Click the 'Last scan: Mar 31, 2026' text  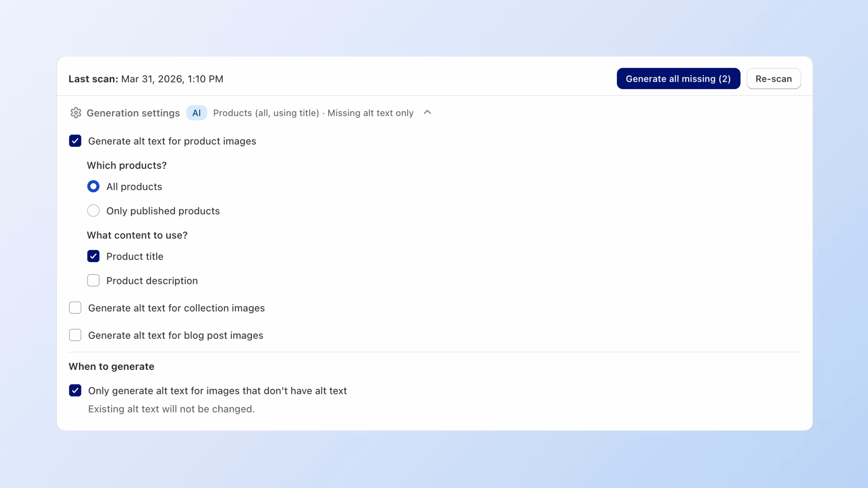click(x=146, y=79)
